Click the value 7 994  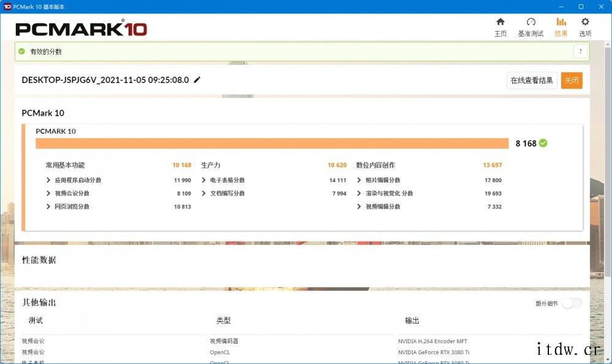click(339, 193)
